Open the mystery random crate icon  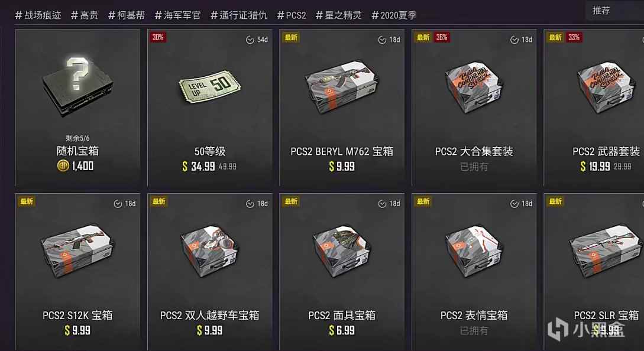[77, 86]
